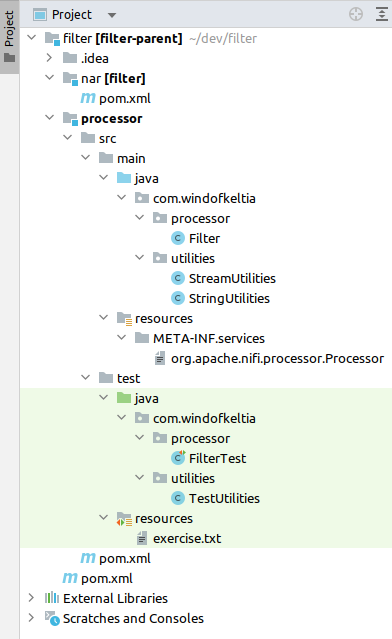Click the collapse all icon in header
The height and width of the screenshot is (639, 392).
click(381, 14)
